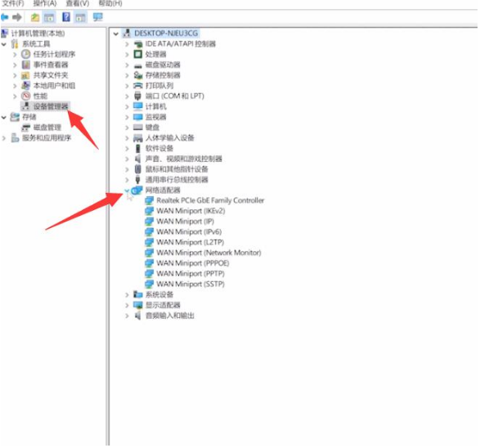Select Realtek PCIe GbE Family Controller adapter
The height and width of the screenshot is (448, 480).
click(210, 200)
